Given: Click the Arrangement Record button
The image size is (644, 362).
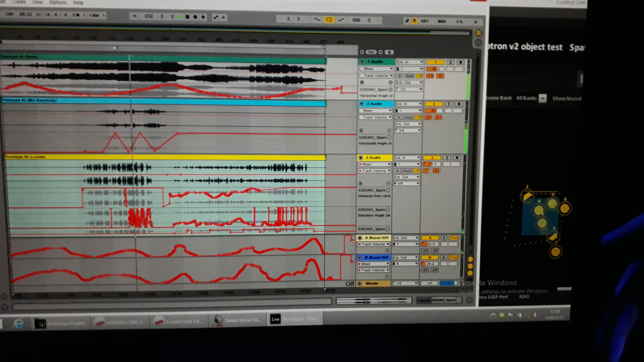Looking at the screenshot, I should point(195,17).
